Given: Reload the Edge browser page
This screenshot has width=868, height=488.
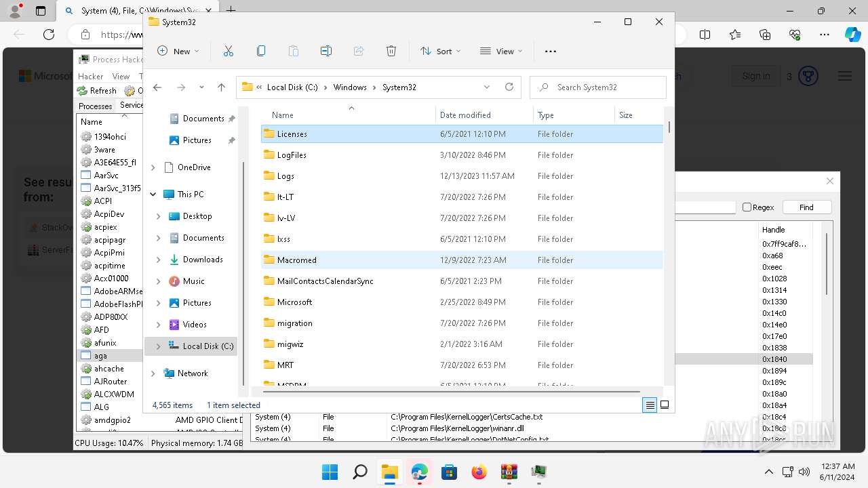Looking at the screenshot, I should click(x=49, y=35).
